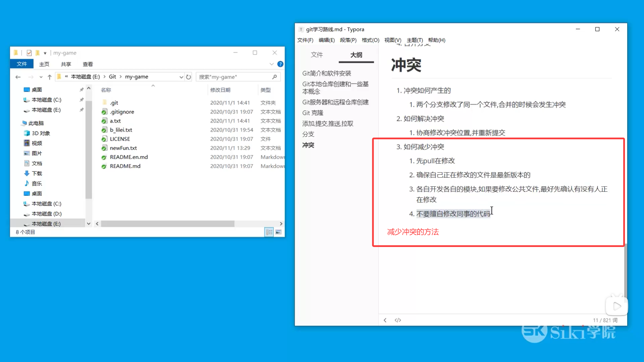
Task: Switch Explorer to details view
Action: click(x=269, y=232)
